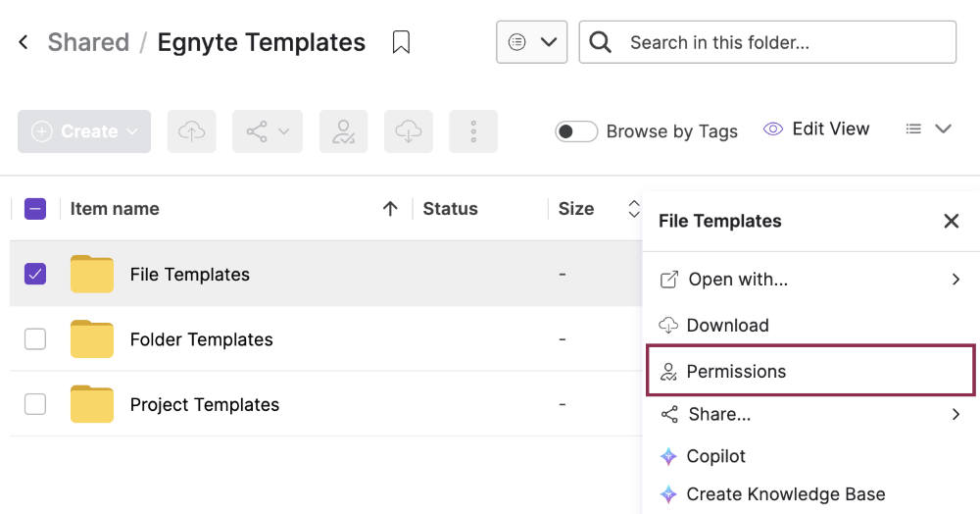This screenshot has height=514, width=980.
Task: Open the Create dropdown button
Action: click(84, 131)
